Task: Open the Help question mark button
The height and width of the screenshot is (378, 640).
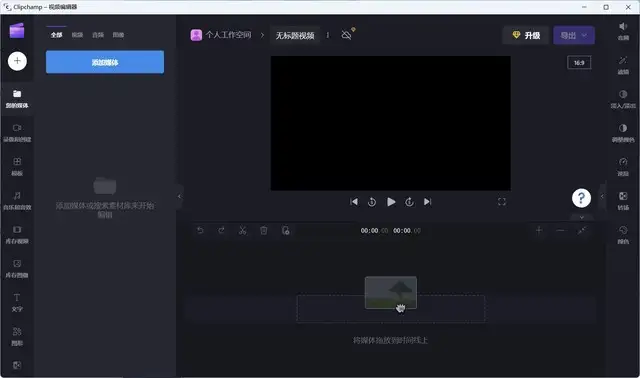Action: [581, 198]
